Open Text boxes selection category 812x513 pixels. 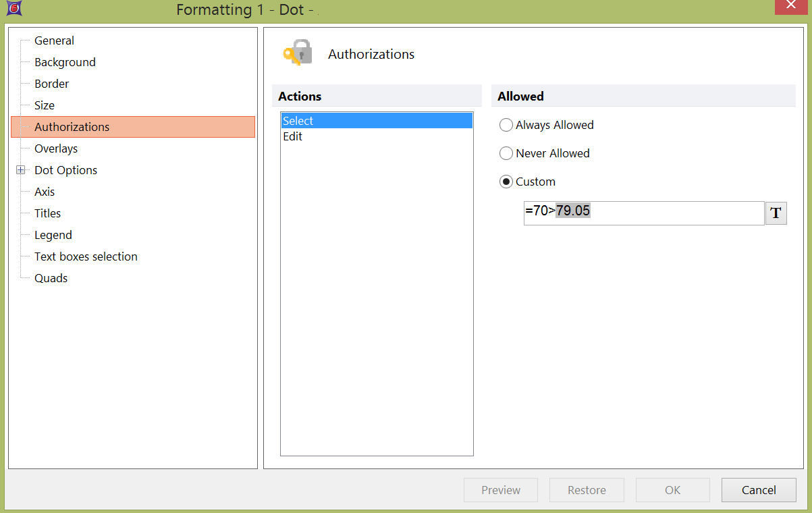[x=86, y=256]
